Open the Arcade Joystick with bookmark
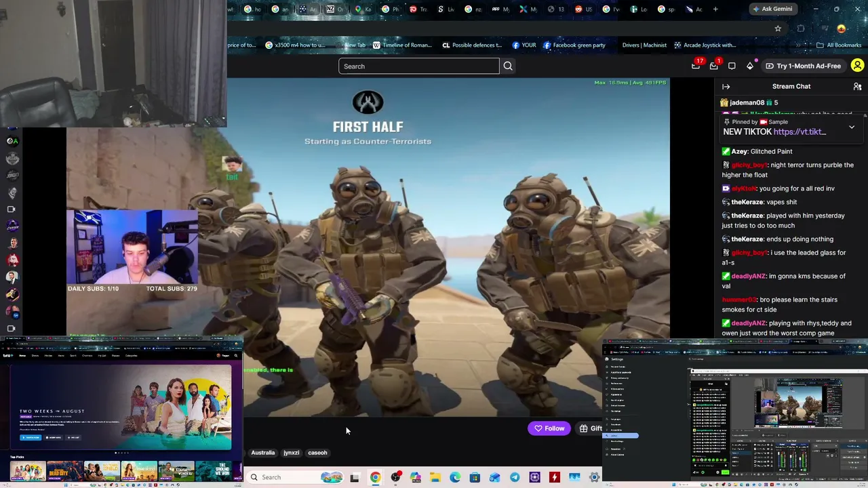 (705, 45)
